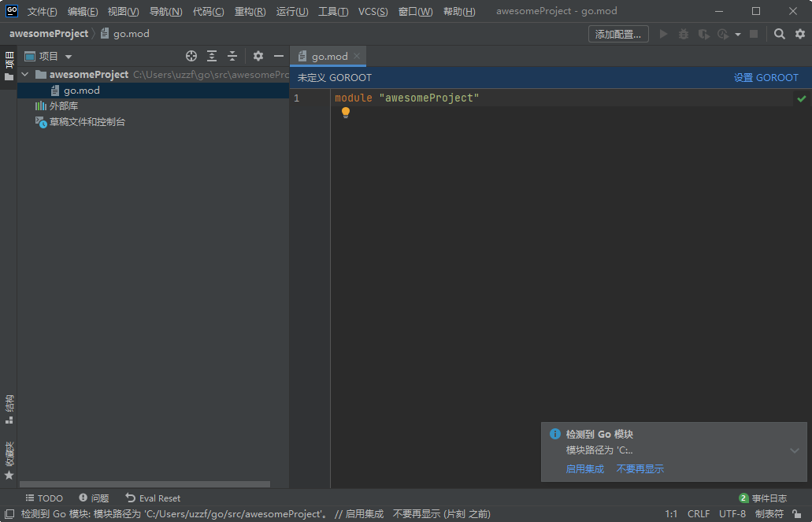812x522 pixels.
Task: Open the TODO tool window
Action: [x=44, y=498]
